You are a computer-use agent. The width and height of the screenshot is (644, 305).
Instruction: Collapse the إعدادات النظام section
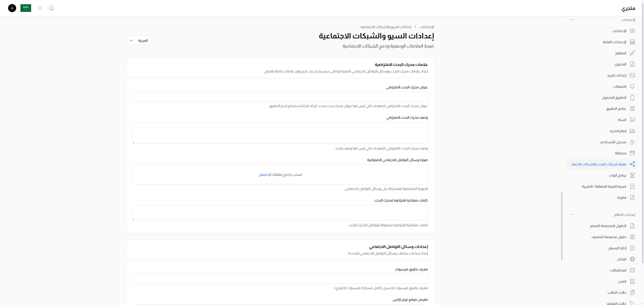pyautogui.click(x=572, y=214)
